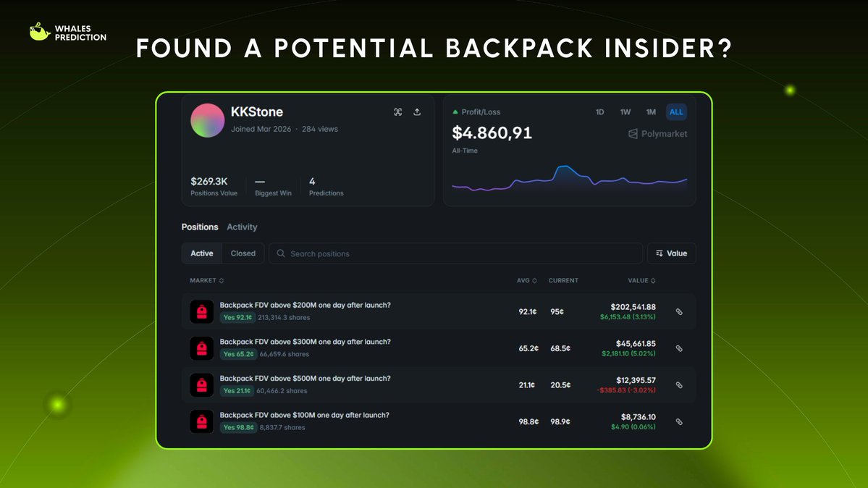Select the ALL profit/loss range

tap(676, 112)
